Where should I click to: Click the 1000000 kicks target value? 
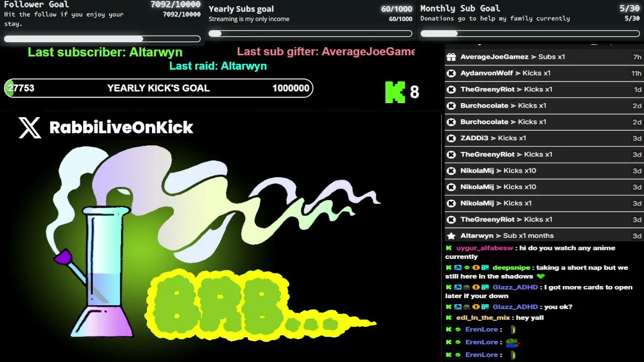[291, 88]
